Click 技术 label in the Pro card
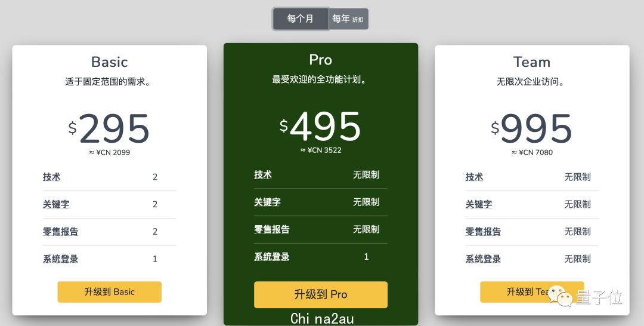 tap(263, 175)
